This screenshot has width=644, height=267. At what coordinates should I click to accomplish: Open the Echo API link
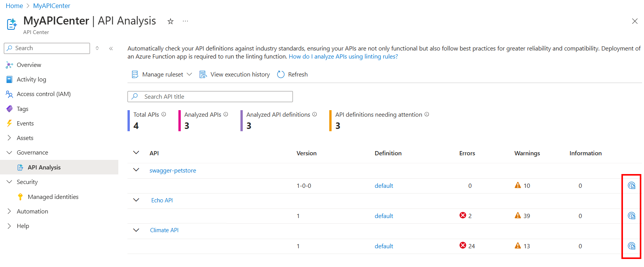pyautogui.click(x=162, y=200)
